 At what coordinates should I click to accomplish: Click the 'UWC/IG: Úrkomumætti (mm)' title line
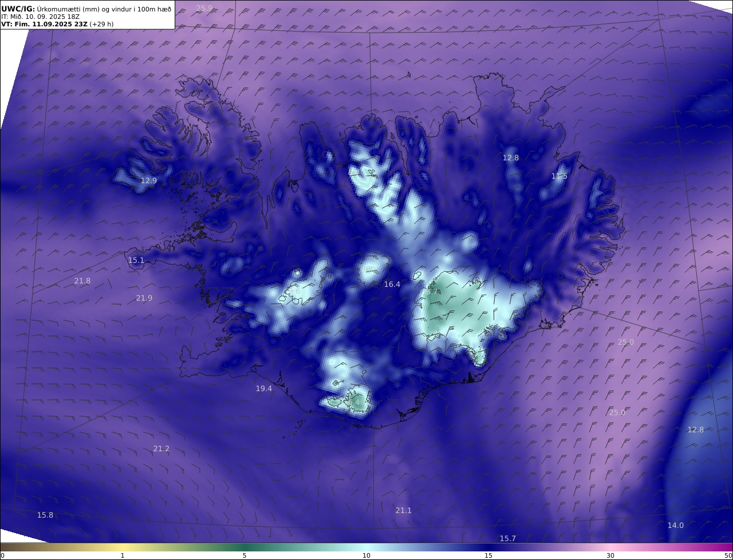(x=86, y=9)
